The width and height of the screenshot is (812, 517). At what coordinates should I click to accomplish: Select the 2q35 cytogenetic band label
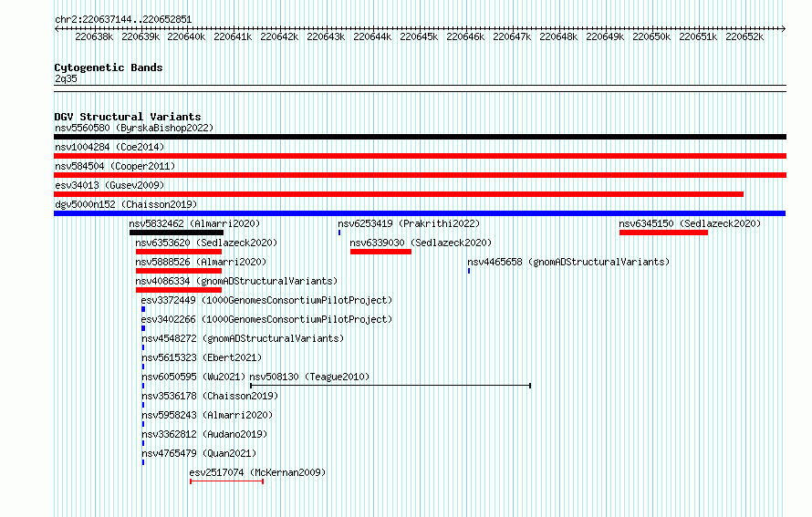click(66, 78)
